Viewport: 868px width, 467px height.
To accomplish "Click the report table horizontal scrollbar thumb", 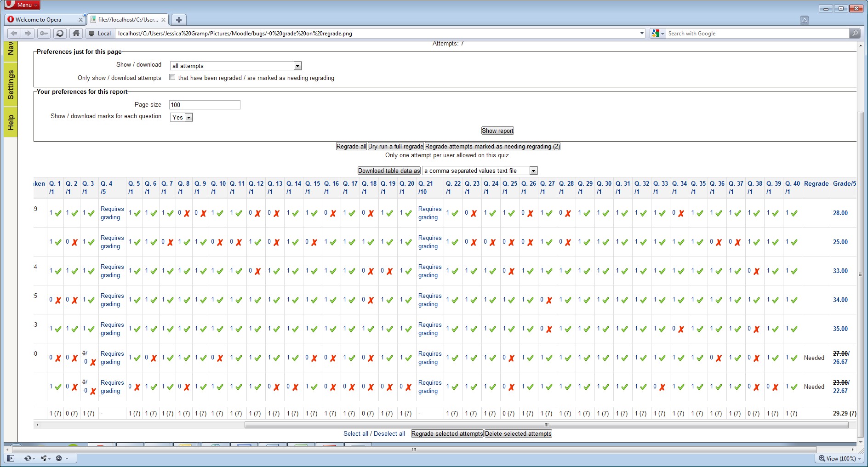I will click(x=546, y=425).
